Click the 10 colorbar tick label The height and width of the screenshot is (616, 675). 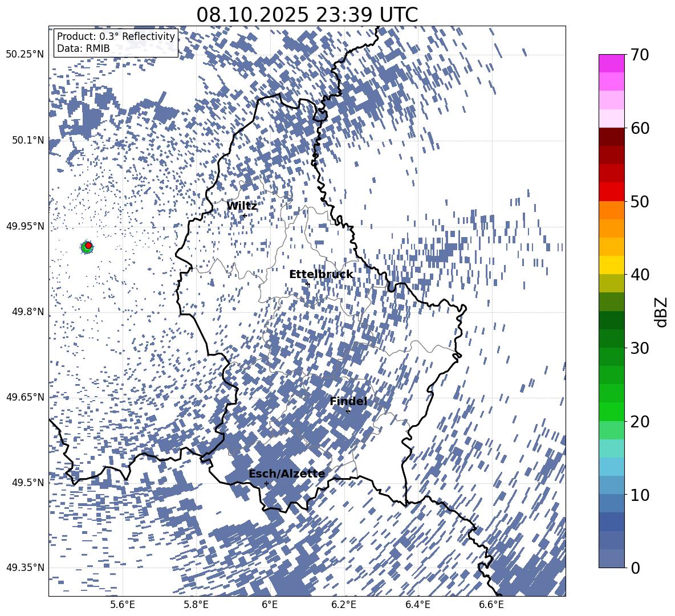pyautogui.click(x=640, y=495)
